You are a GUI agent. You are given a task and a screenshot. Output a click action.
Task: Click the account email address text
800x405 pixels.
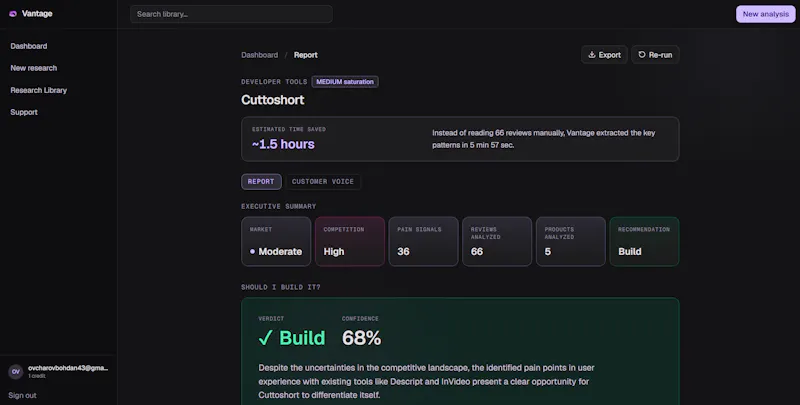[x=68, y=368]
